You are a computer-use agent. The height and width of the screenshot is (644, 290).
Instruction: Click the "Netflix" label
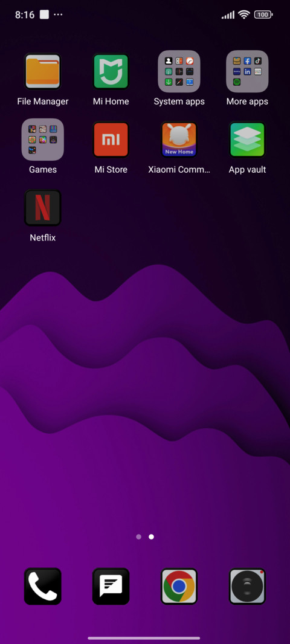pos(43,238)
